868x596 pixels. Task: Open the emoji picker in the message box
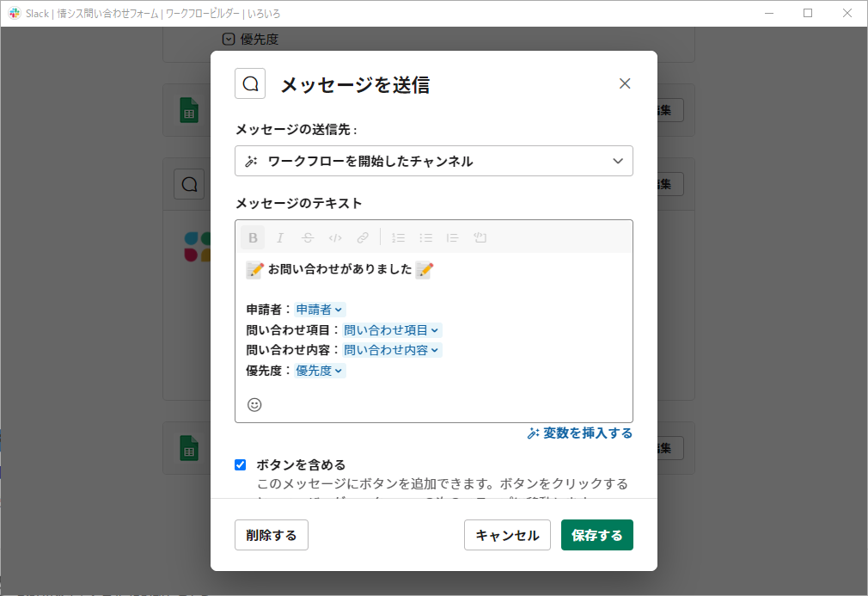(x=254, y=404)
